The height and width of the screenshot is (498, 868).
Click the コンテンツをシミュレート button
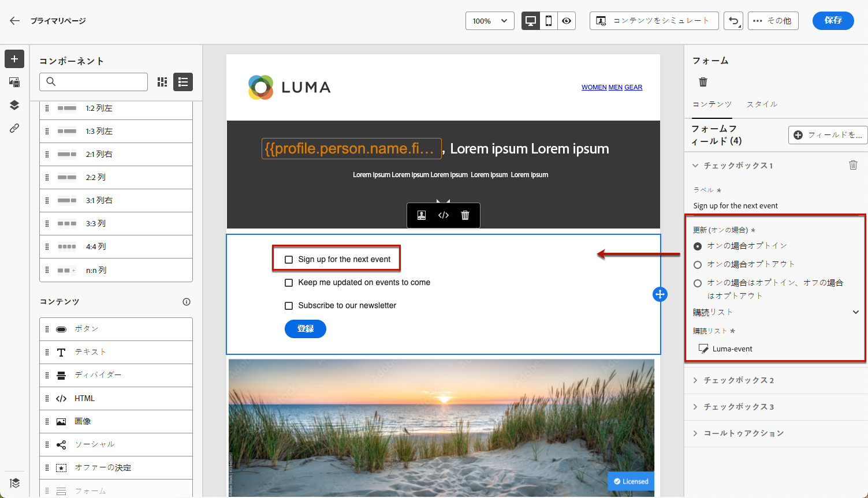click(654, 21)
